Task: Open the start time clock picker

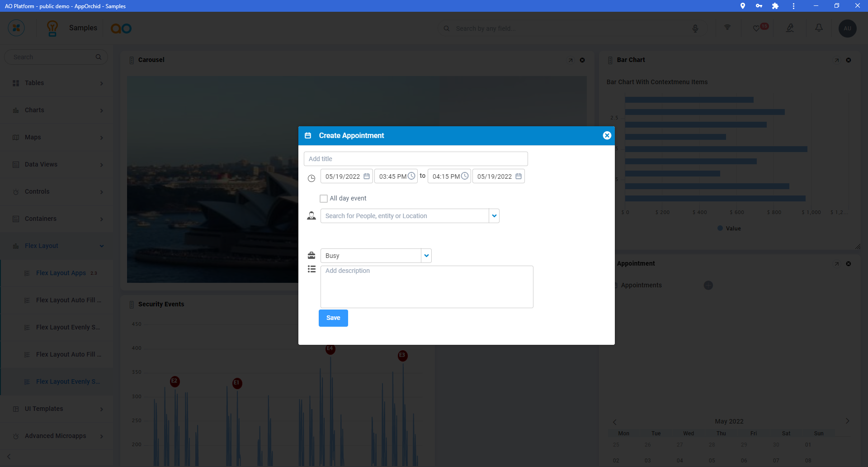Action: pyautogui.click(x=411, y=176)
